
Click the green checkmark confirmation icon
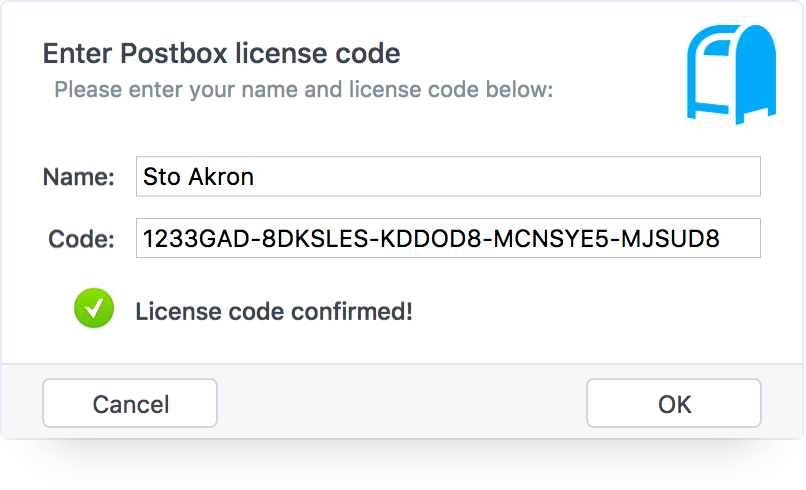[x=94, y=308]
